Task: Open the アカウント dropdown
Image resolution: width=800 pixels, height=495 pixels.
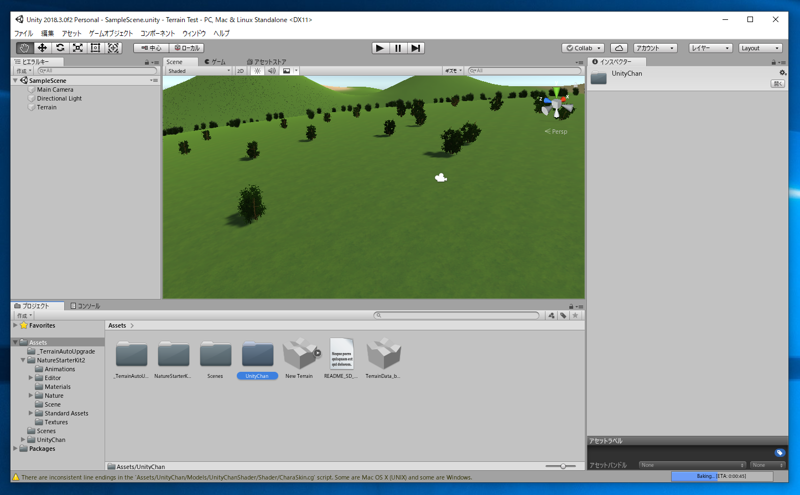Action: (655, 48)
